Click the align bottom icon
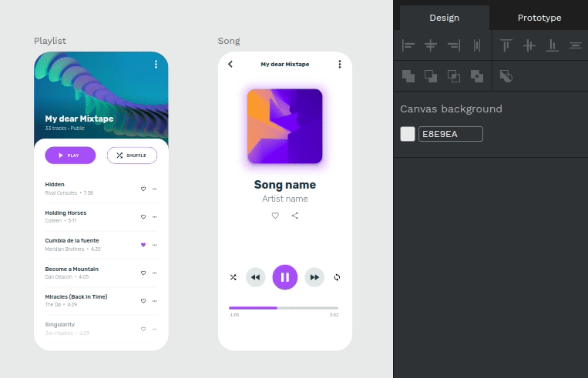 pos(552,46)
